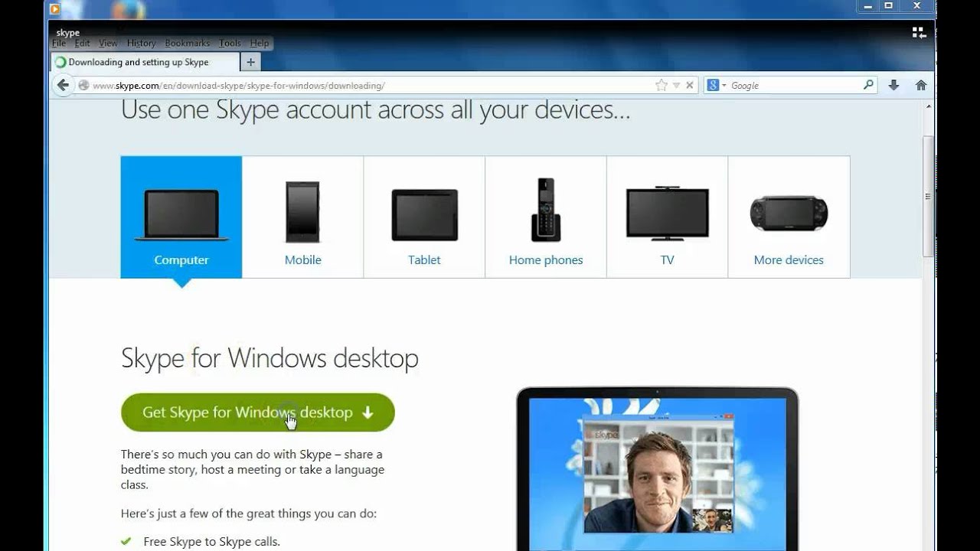Open the View menu

point(108,44)
